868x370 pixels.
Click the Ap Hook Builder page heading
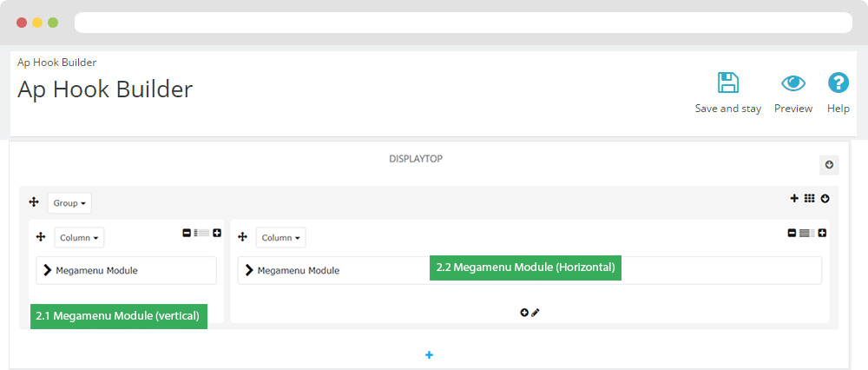tap(105, 89)
